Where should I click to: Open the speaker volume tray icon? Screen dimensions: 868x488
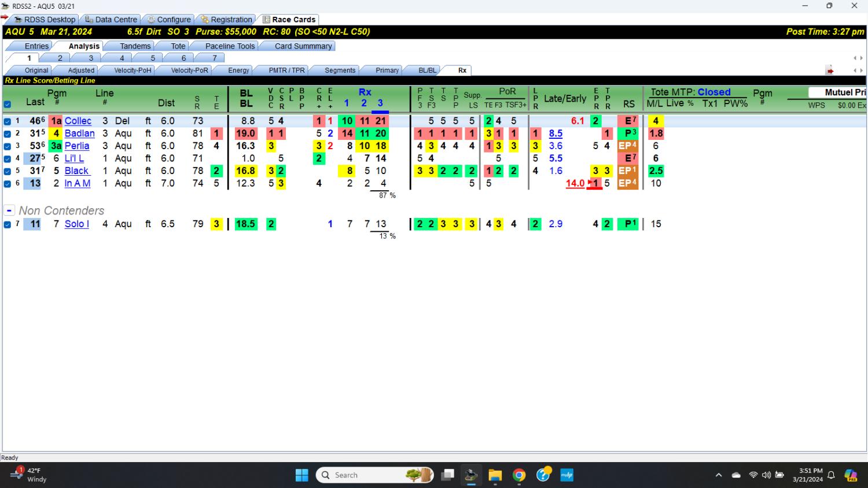click(x=766, y=475)
